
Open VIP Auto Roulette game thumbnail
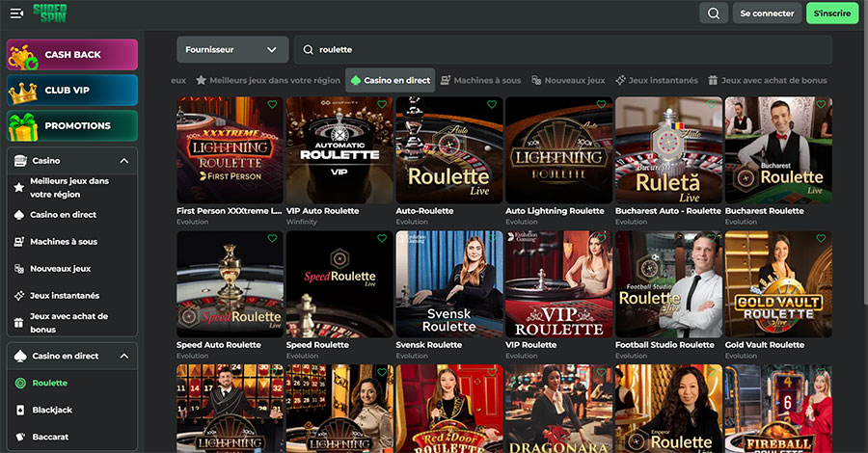coord(339,150)
